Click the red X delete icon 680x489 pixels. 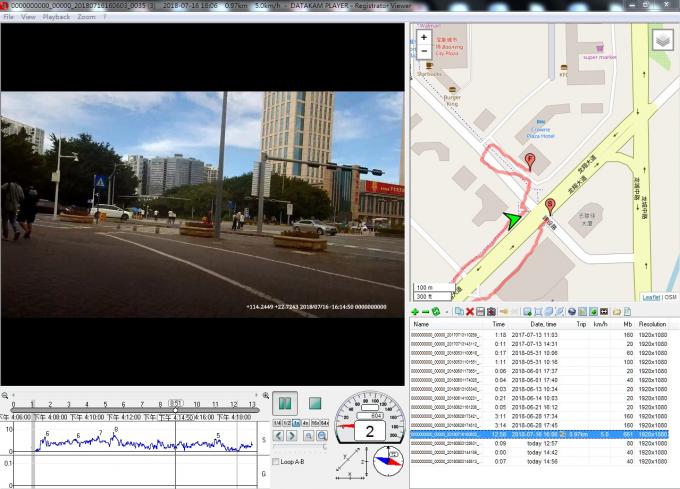coord(470,312)
